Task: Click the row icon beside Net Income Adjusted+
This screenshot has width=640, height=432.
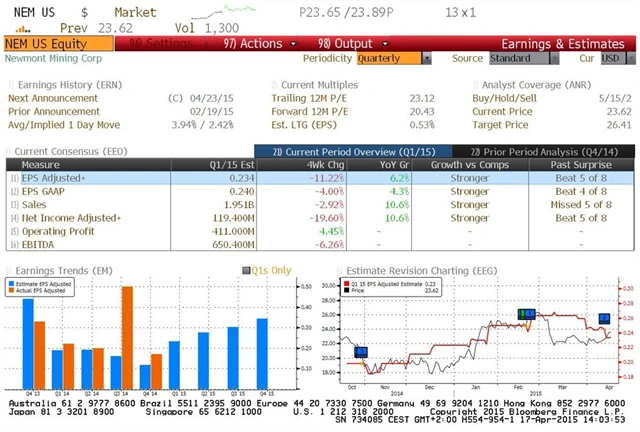Action: coord(13,217)
